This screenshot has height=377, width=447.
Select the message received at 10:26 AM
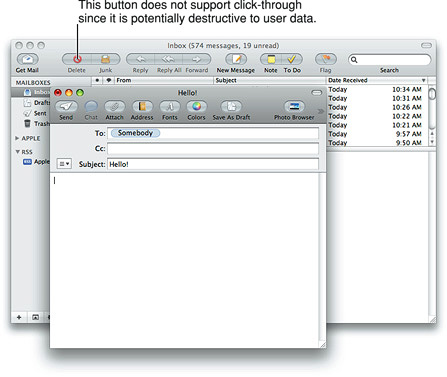(377, 107)
